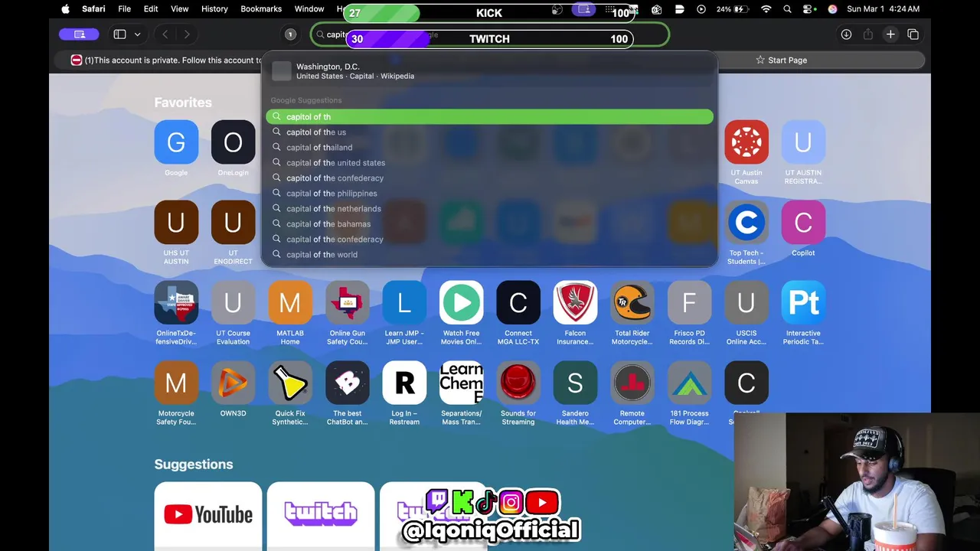Open the Copilot favorite
Screen dimensions: 980x551
[803, 223]
